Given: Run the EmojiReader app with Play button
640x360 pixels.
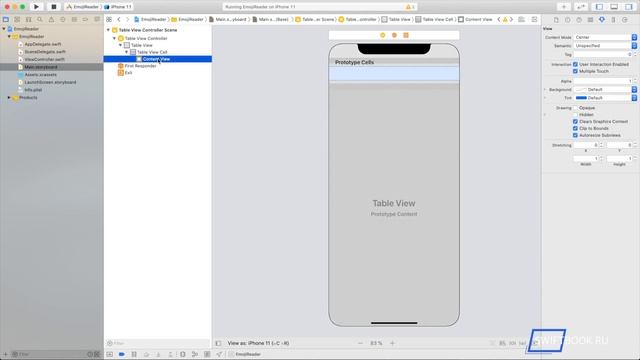Looking at the screenshot, I should pos(36,7).
